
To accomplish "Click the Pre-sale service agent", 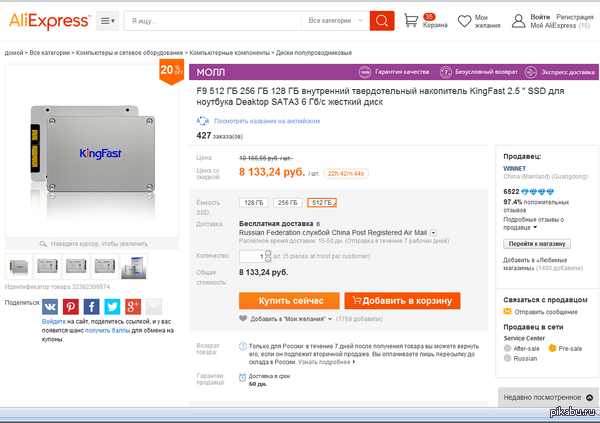I will (x=565, y=348).
